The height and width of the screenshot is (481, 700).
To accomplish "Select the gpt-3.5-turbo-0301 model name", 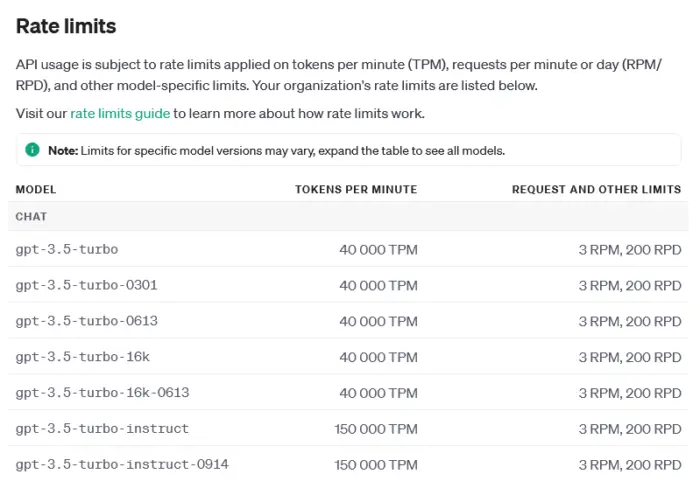I will [86, 285].
